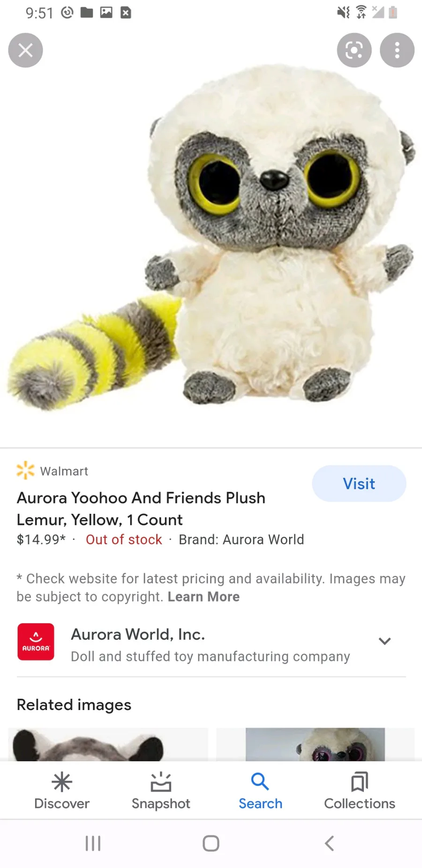The image size is (422, 868).
Task: Tap the Android back arrow
Action: point(330,843)
